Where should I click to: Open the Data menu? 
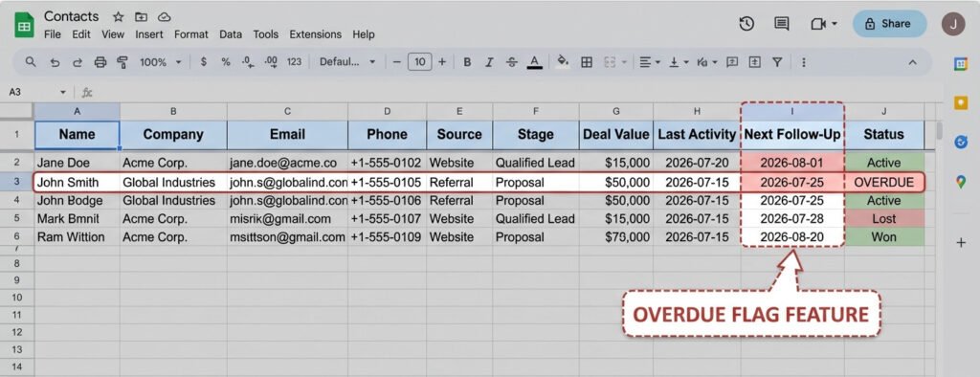click(231, 34)
